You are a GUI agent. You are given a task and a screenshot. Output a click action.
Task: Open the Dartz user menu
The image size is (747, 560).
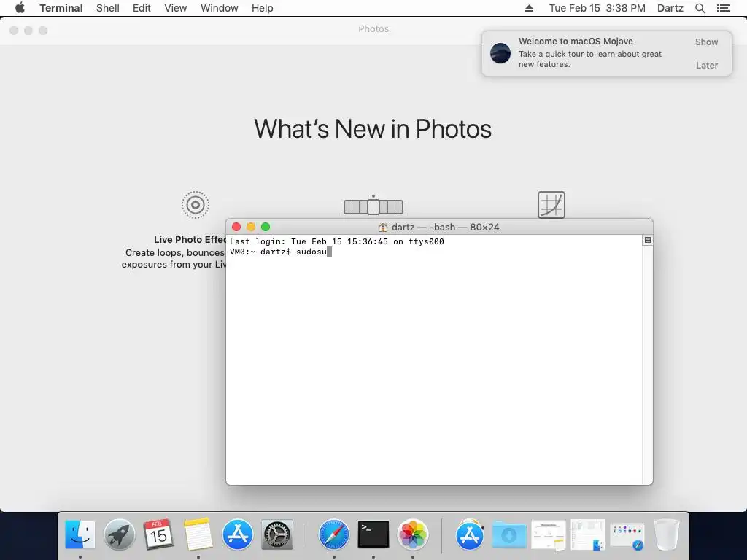670,8
